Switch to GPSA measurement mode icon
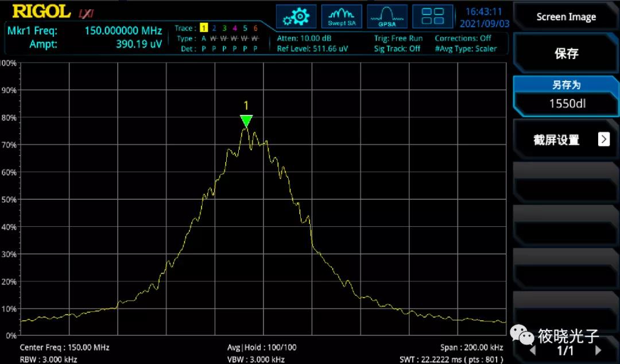 pyautogui.click(x=387, y=16)
